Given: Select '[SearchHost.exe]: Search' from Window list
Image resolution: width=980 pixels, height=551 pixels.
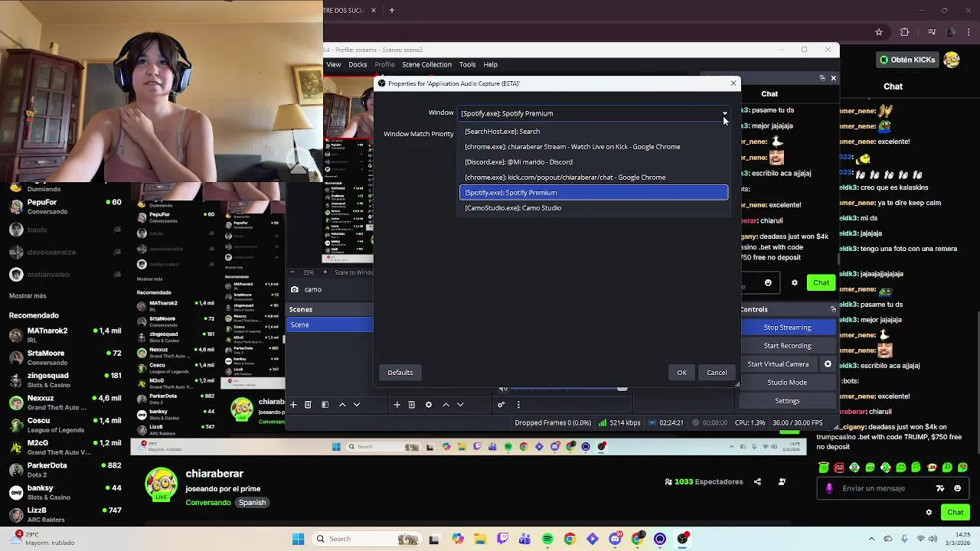Looking at the screenshot, I should tap(593, 132).
